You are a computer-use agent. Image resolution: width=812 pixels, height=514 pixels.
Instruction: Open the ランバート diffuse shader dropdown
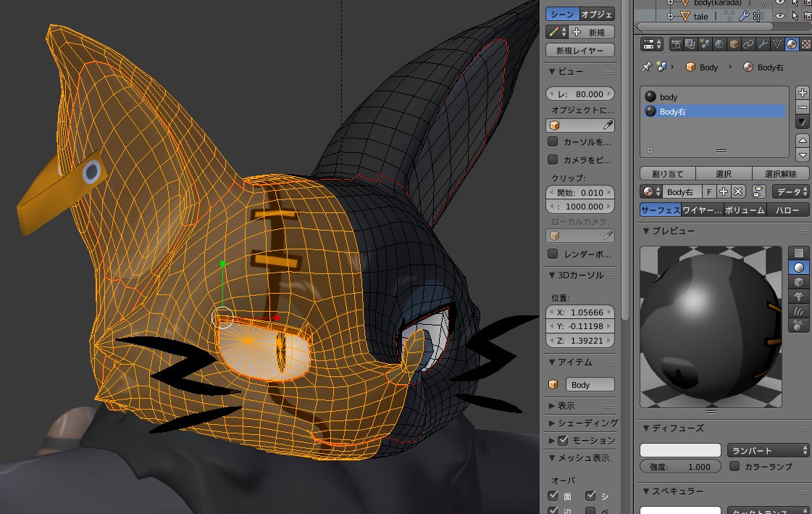point(768,450)
